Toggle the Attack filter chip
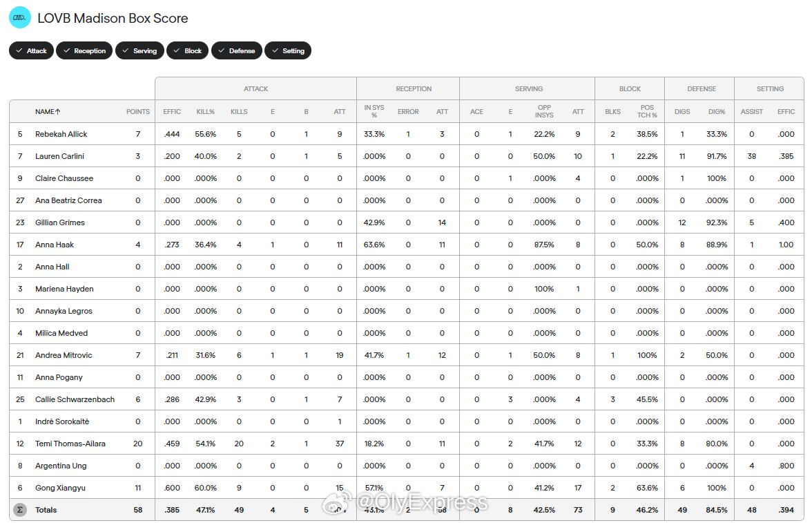This screenshot has width=812, height=523. pos(31,51)
